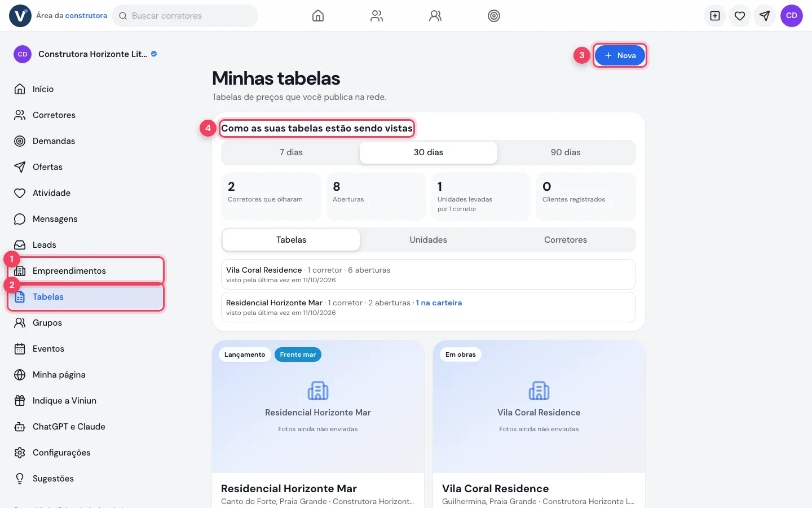Focus the Buscar corretores search field

click(x=185, y=16)
